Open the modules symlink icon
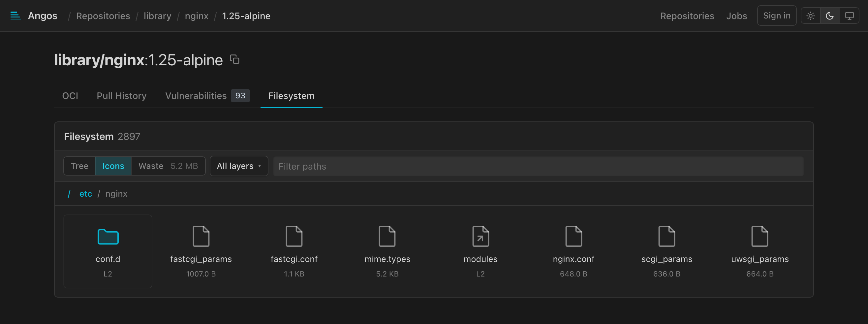 tap(480, 236)
